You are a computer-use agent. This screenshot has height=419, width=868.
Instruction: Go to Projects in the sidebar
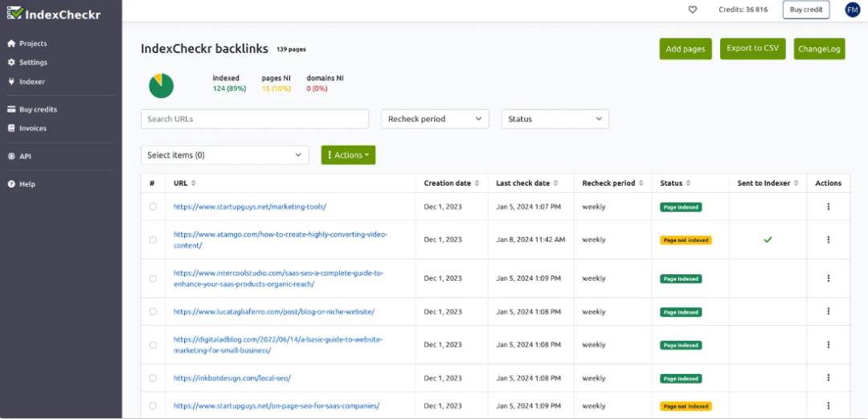coord(33,43)
